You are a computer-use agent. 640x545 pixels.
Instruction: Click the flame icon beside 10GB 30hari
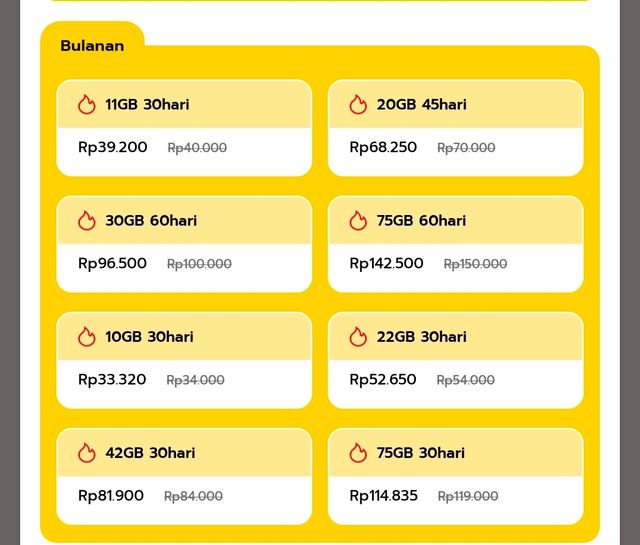pyautogui.click(x=87, y=337)
